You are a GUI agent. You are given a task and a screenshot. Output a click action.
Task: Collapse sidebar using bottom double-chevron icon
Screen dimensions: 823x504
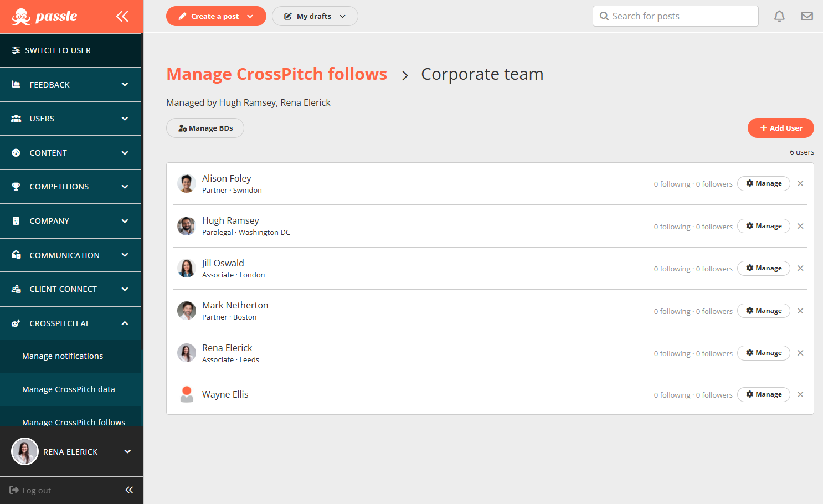point(129,490)
